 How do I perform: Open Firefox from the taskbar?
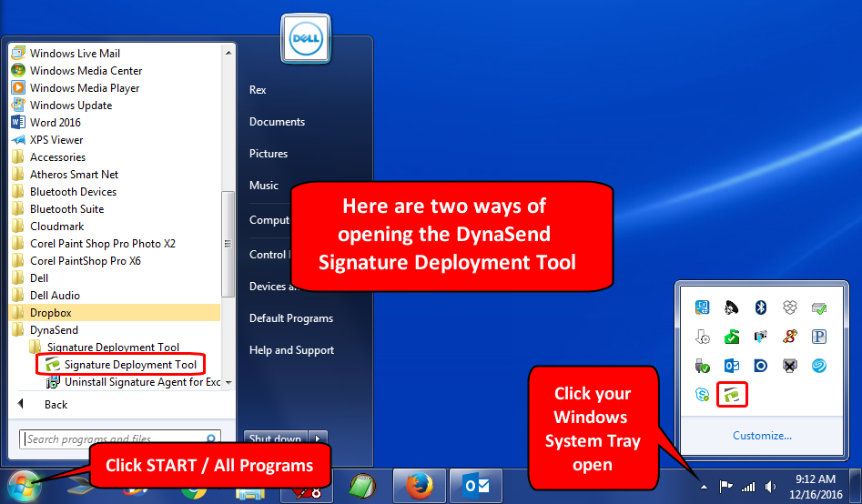(420, 486)
